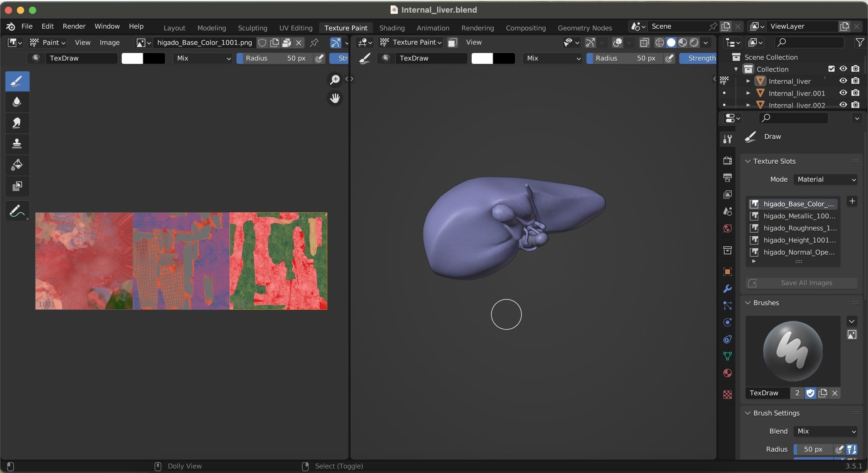This screenshot has width=868, height=473.
Task: Select the higado_Roughness texture slot
Action: 793,228
